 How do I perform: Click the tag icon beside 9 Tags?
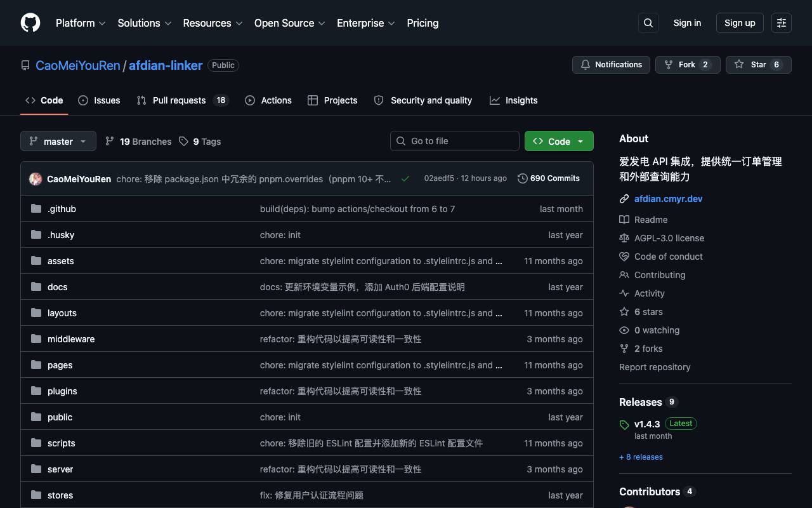click(183, 141)
